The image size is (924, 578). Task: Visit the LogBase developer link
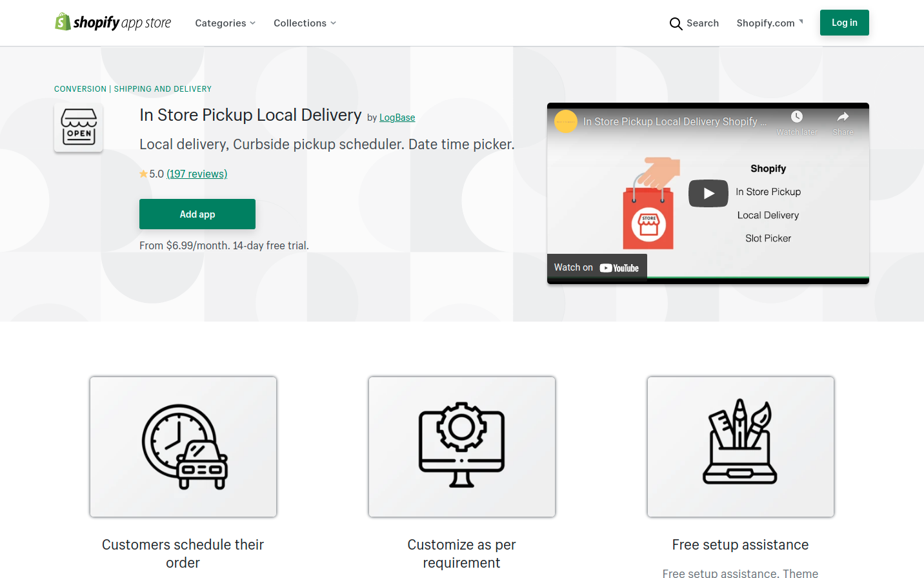397,118
